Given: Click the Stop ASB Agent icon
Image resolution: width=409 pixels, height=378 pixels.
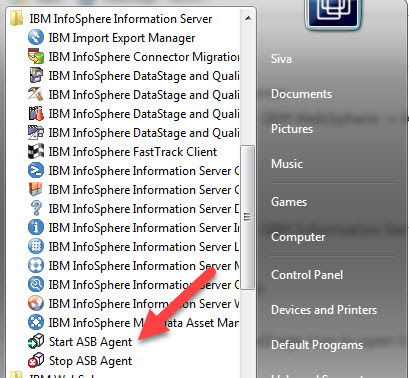Looking at the screenshot, I should (36, 361).
